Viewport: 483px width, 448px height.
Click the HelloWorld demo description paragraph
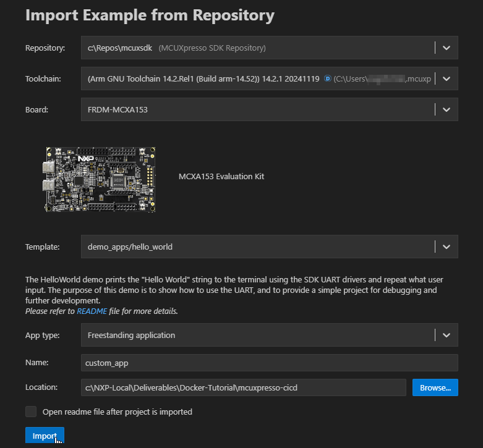[234, 290]
